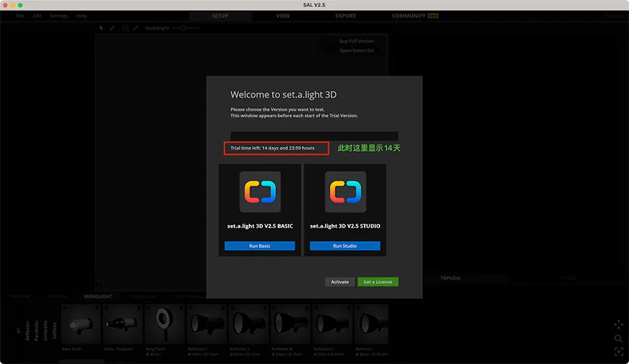Switch to the MODELS category tab

(57, 296)
